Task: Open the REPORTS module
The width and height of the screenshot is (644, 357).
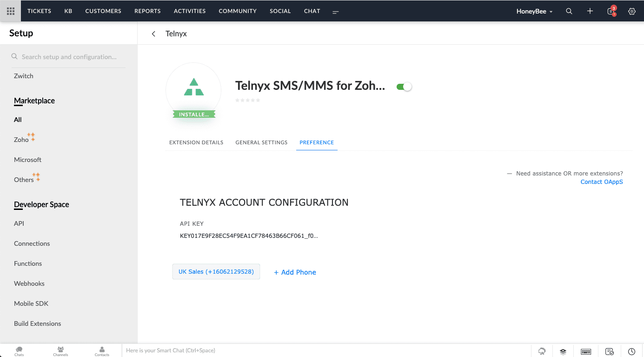Action: coord(147,11)
